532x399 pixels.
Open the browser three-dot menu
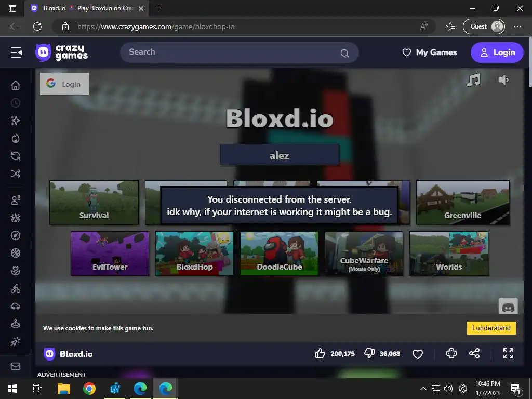(517, 26)
